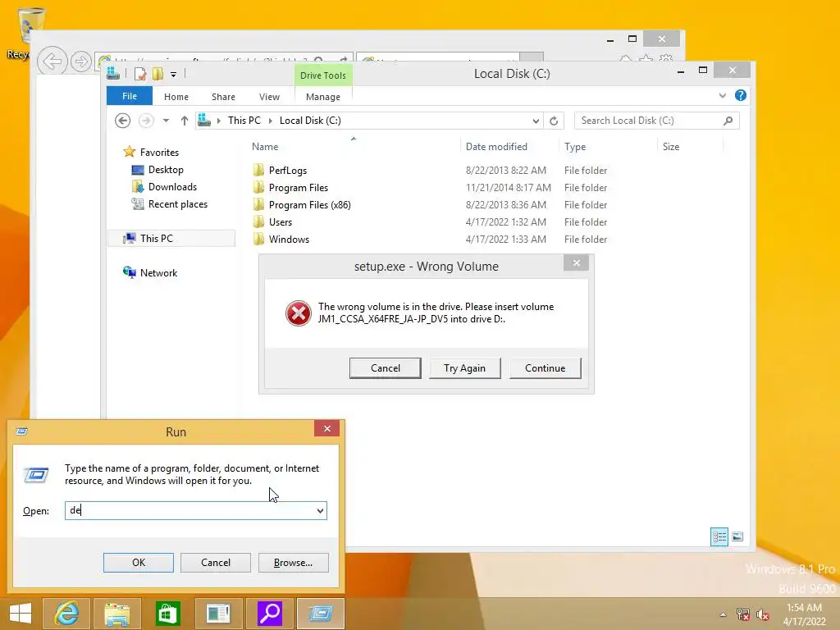
Task: Select the Program Files (x86) folder
Action: coord(309,204)
